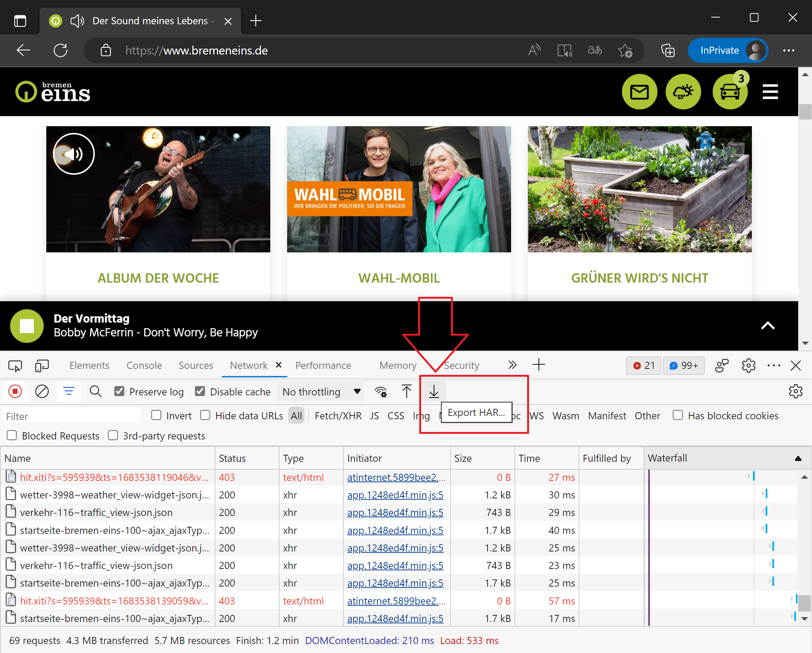
Task: Switch to the Performance tab
Action: click(323, 365)
